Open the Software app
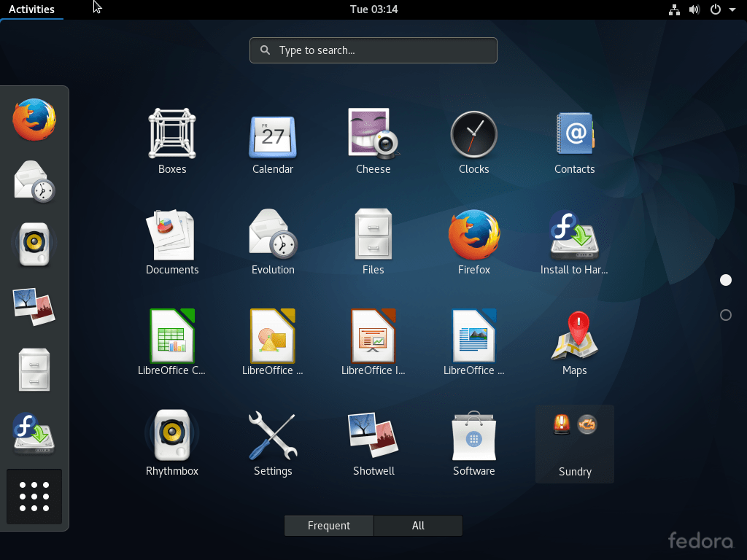 pos(473,443)
